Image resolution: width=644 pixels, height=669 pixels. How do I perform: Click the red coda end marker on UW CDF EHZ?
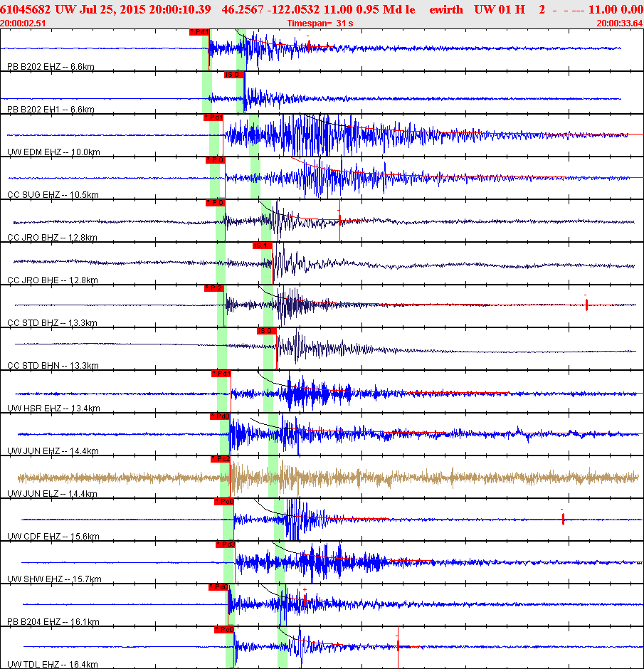(563, 519)
